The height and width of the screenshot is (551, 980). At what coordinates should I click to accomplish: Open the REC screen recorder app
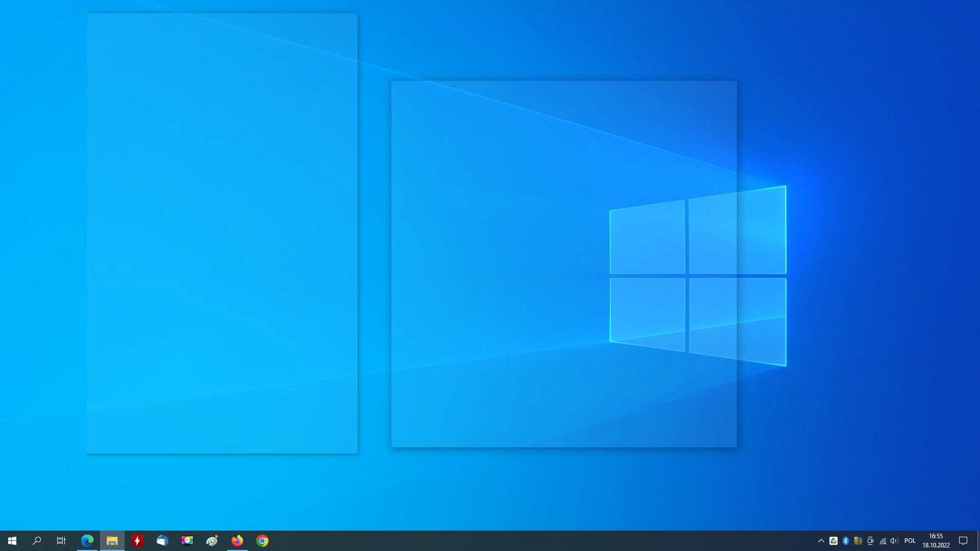(x=187, y=541)
